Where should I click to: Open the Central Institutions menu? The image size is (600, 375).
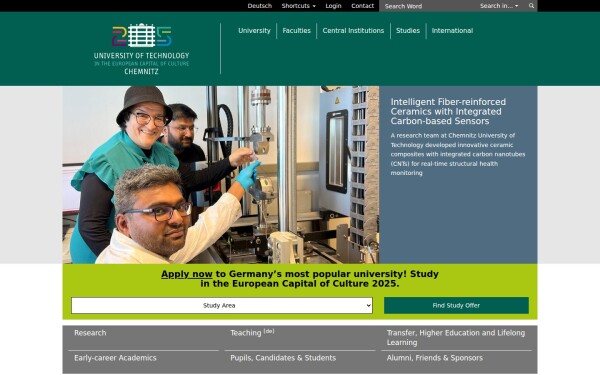coord(353,31)
